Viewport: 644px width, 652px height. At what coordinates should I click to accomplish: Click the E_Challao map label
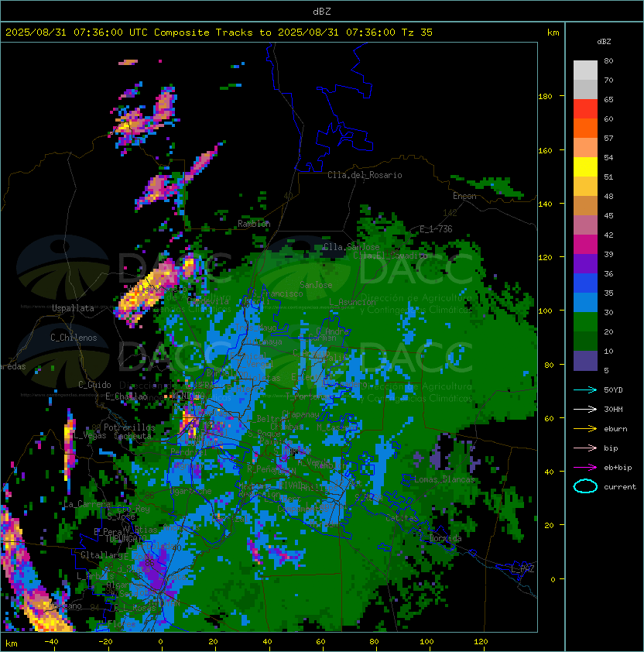point(126,396)
